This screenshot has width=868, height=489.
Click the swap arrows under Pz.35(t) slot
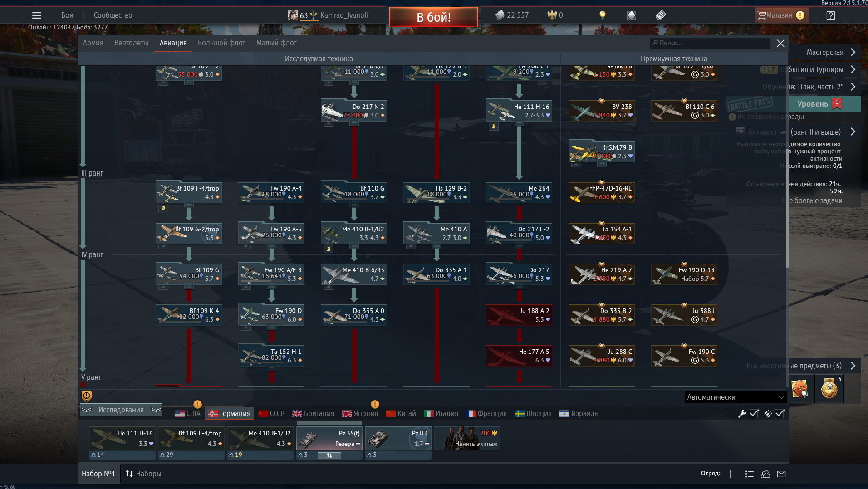[329, 455]
